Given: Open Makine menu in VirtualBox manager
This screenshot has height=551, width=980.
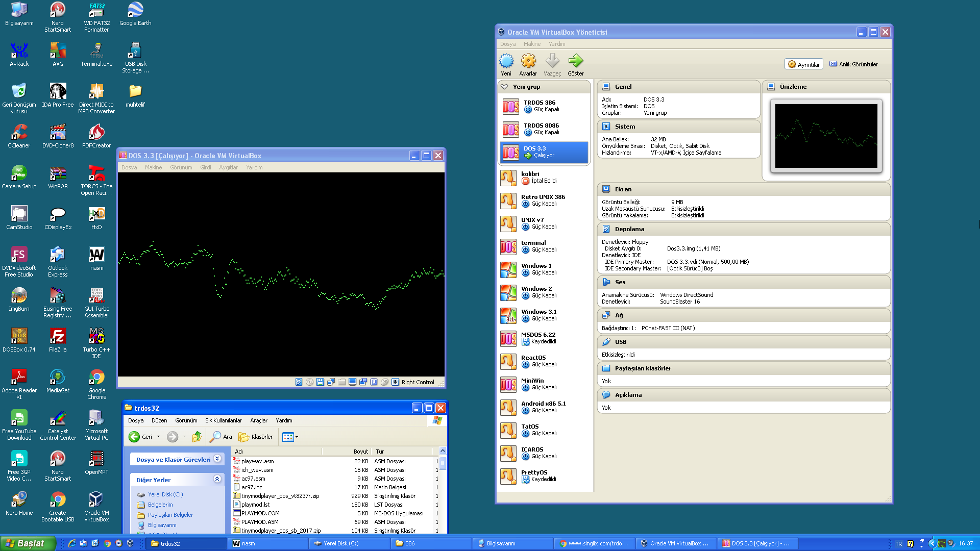Looking at the screenshot, I should pos(532,44).
